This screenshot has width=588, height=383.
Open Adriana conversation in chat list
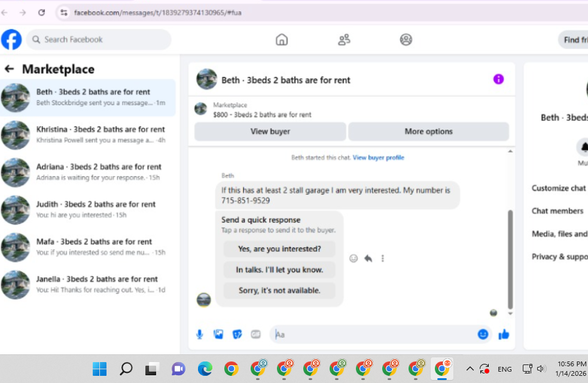pyautogui.click(x=88, y=173)
